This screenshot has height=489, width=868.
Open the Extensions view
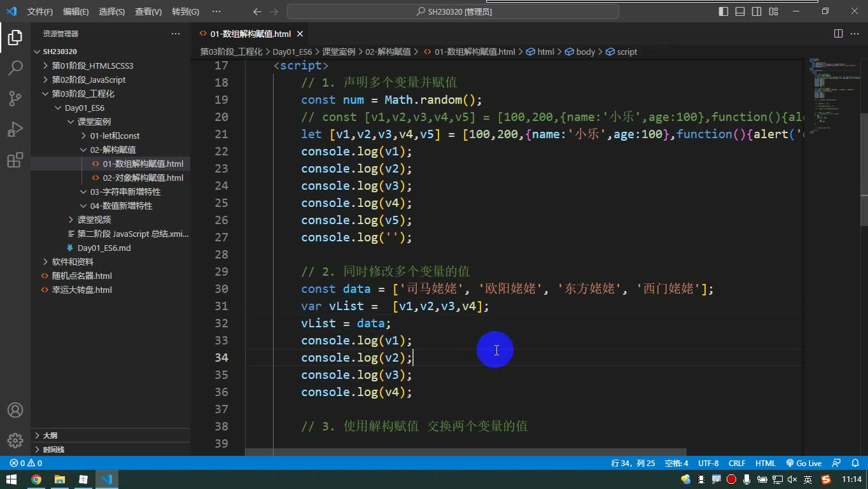pyautogui.click(x=15, y=160)
